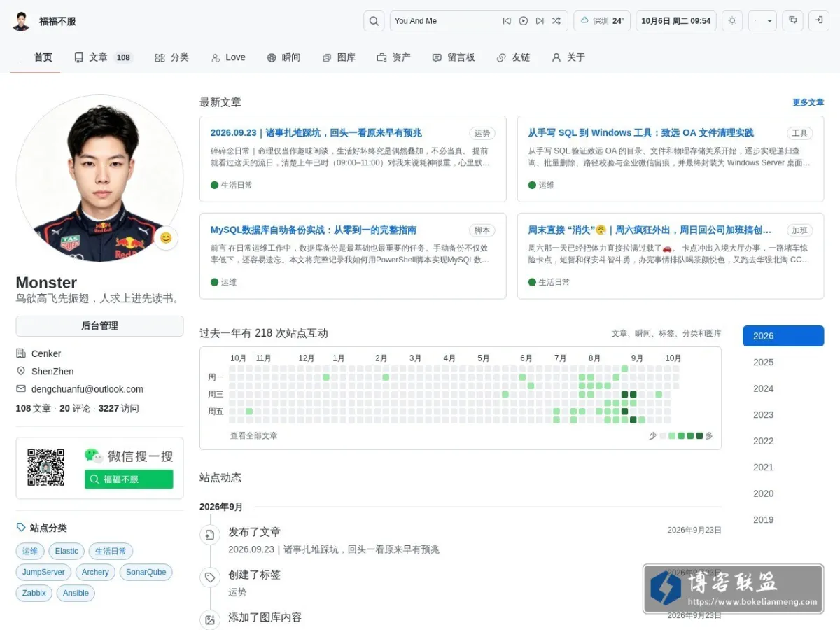Open the 资产 assets nav item
The image size is (840, 630).
coord(394,57)
